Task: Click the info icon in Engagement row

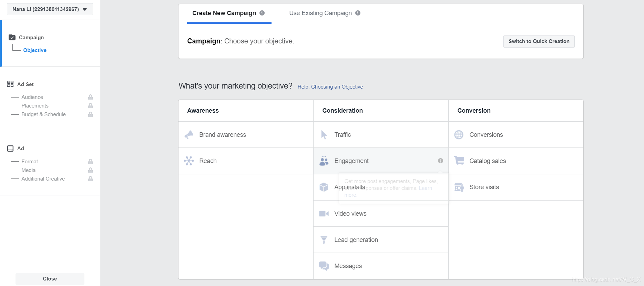Action: tap(440, 161)
